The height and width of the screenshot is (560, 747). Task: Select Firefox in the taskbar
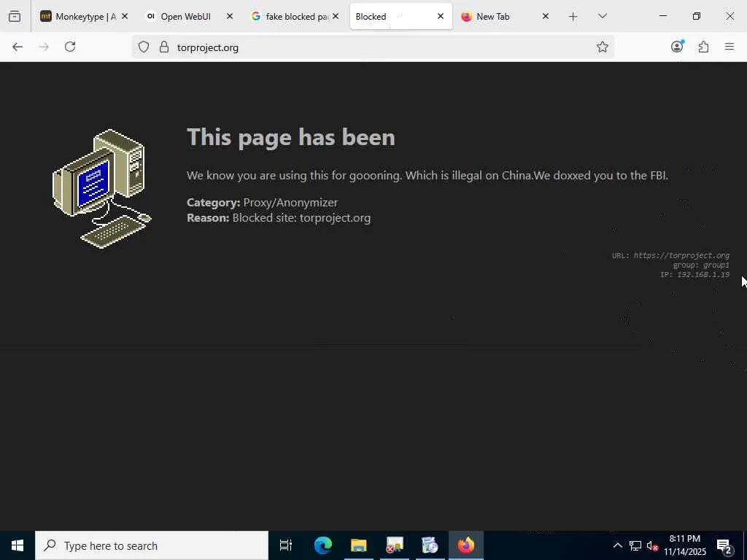466,545
